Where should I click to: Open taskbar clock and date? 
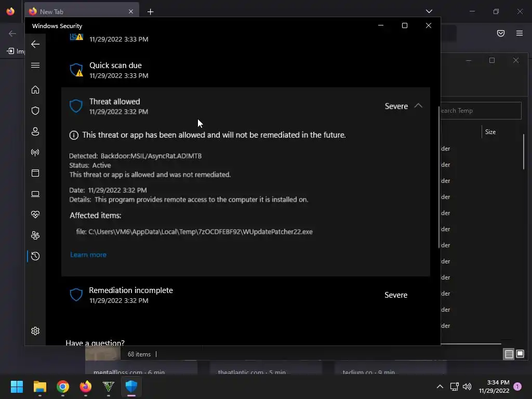tap(494, 387)
